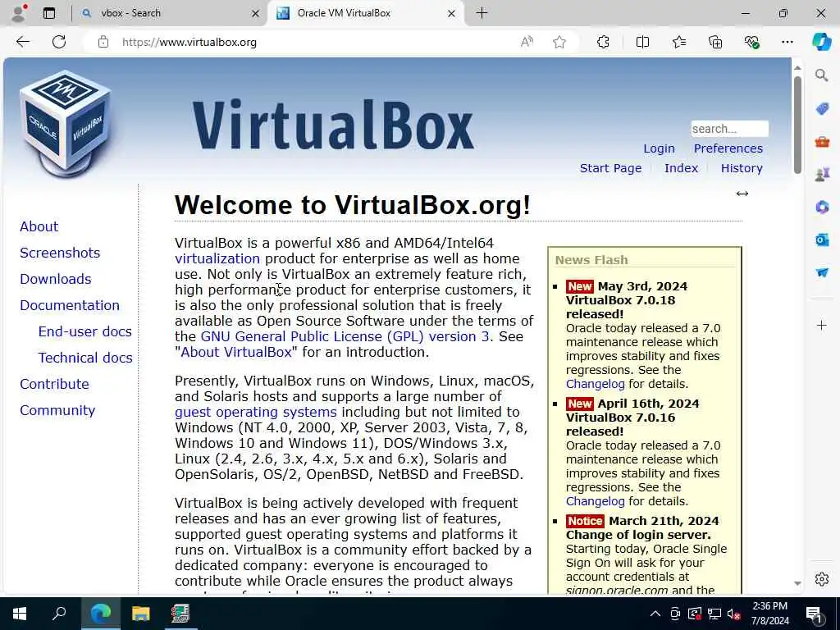Viewport: 840px width, 630px height.
Task: Open the Collections icon
Action: pyautogui.click(x=715, y=42)
